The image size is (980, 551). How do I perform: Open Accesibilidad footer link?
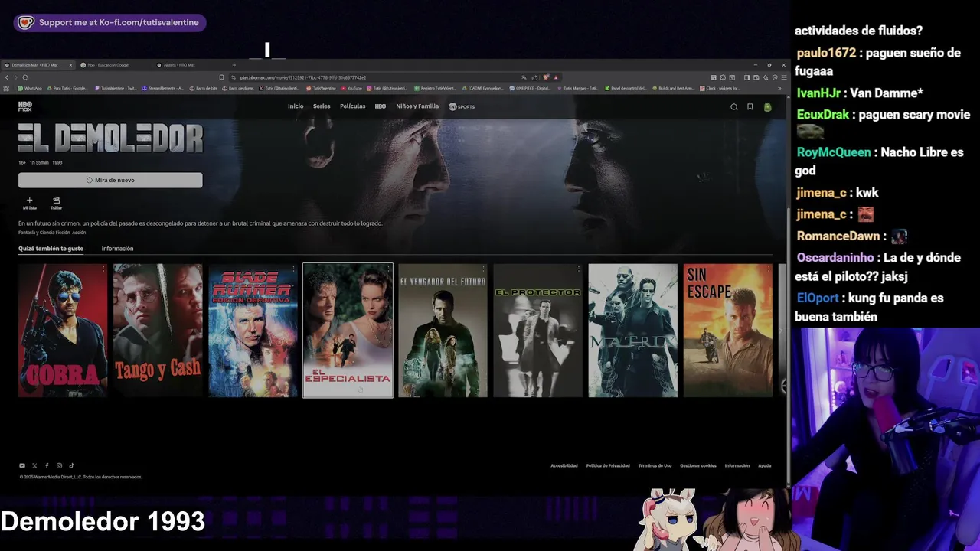pos(564,465)
